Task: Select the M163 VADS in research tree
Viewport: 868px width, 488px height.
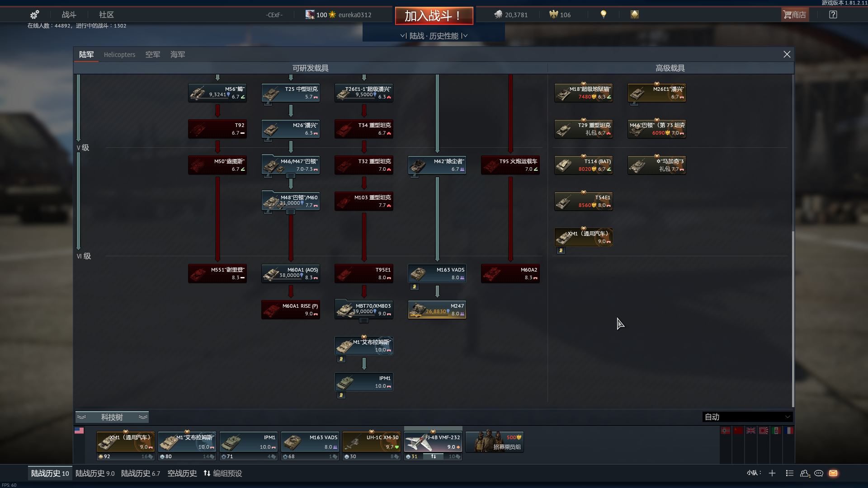Action: 437,273
